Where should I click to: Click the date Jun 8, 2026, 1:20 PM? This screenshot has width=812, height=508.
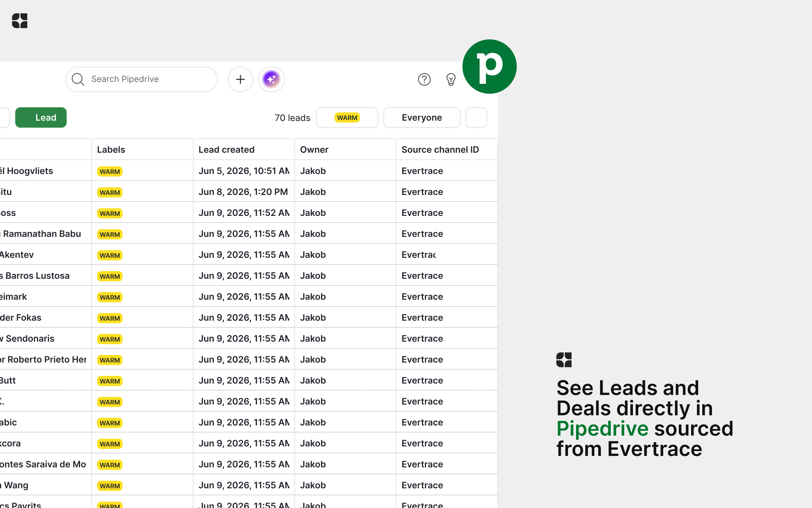[243, 192]
